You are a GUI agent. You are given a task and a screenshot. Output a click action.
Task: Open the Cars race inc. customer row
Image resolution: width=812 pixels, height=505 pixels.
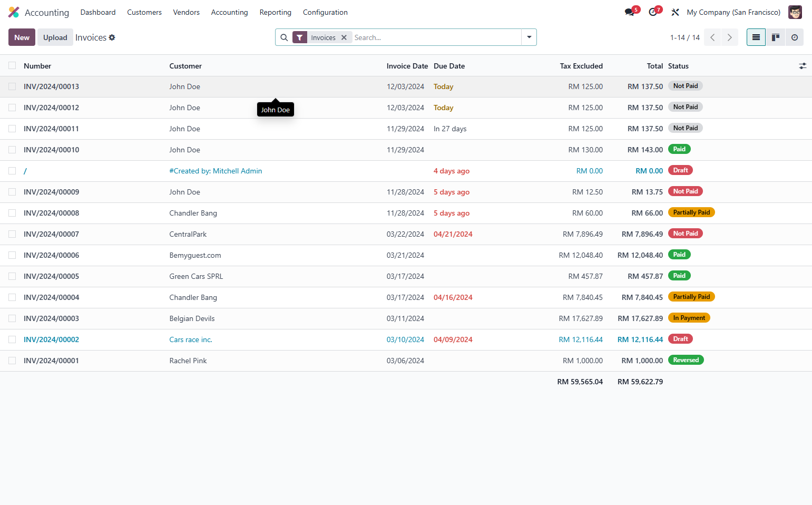click(x=191, y=339)
